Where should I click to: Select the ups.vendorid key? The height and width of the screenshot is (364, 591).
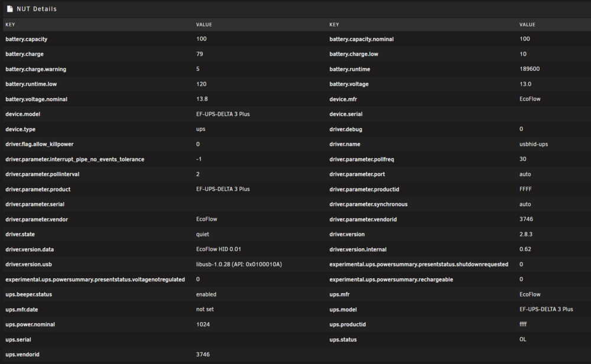pos(22,355)
